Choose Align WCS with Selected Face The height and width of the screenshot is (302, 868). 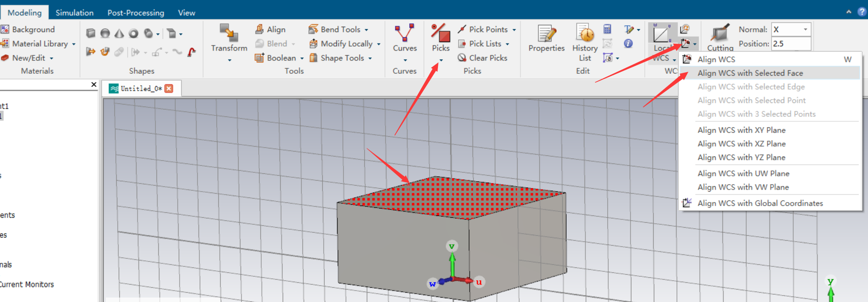click(770, 73)
